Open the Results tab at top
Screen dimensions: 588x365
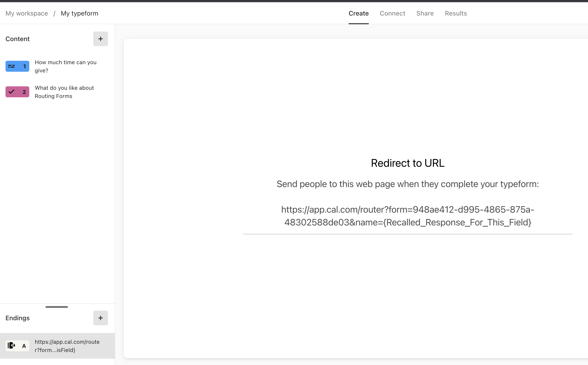tap(456, 13)
